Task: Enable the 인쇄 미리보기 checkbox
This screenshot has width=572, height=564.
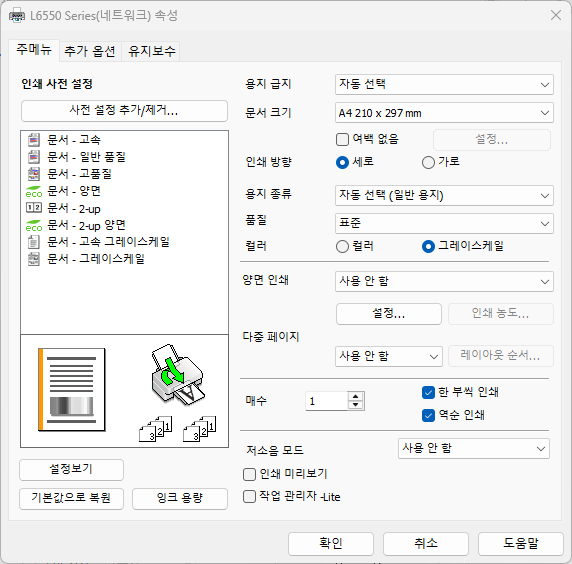Action: pyautogui.click(x=250, y=474)
